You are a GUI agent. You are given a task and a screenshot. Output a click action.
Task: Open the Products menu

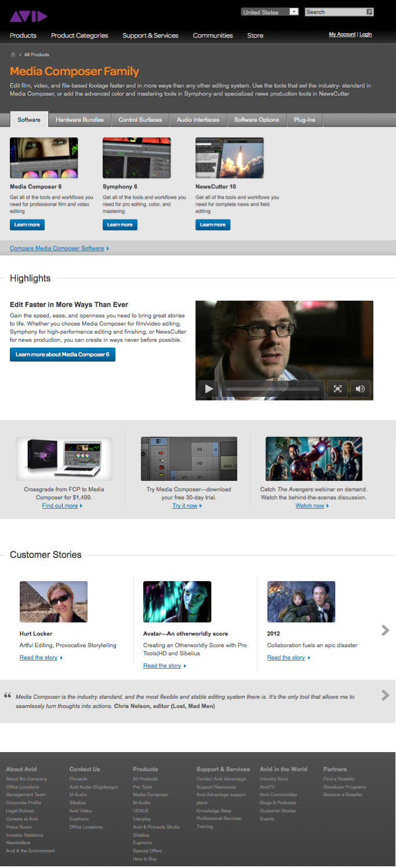coord(23,35)
